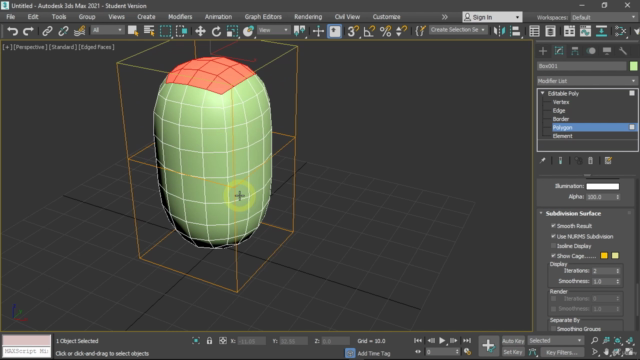Click the Redo arrow in the toolbar
This screenshot has width=640, height=360.
pos(28,31)
